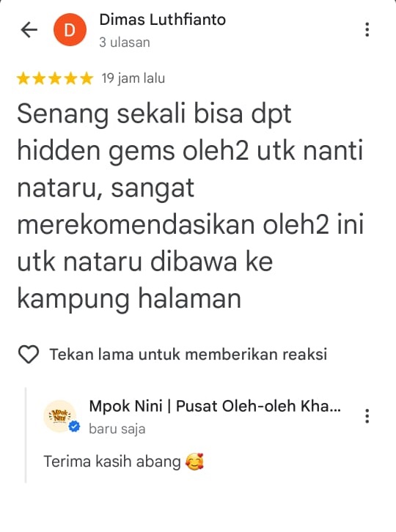This screenshot has width=396, height=532.
Task: Tap the 19 jam lalu timestamp
Action: click(x=133, y=78)
